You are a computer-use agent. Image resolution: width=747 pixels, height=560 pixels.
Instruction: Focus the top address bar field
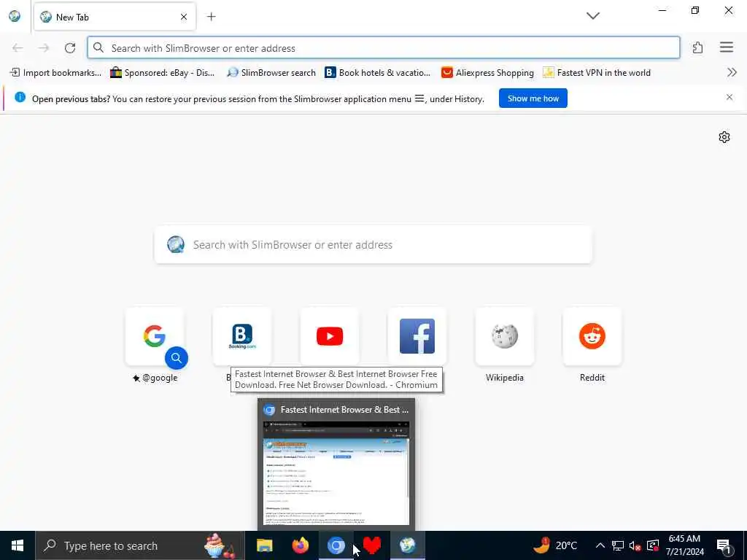point(384,47)
